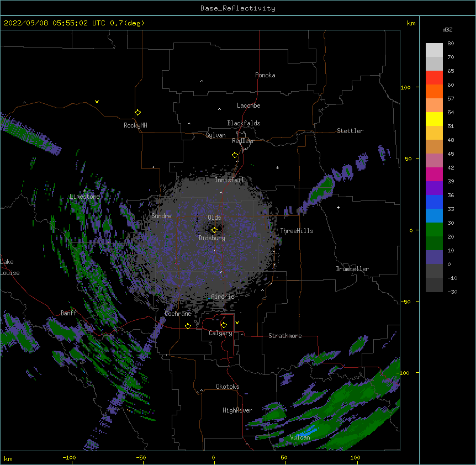This screenshot has height=465, width=476.
Task: Click the HighRiver town label
Action: 237,410
